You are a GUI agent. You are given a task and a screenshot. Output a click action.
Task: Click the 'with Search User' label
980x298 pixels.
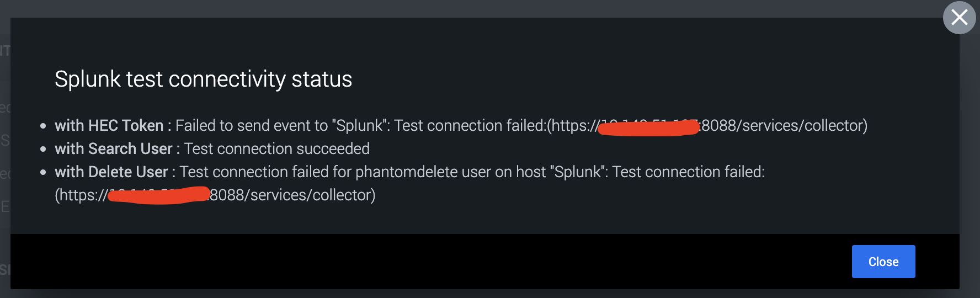pyautogui.click(x=114, y=149)
